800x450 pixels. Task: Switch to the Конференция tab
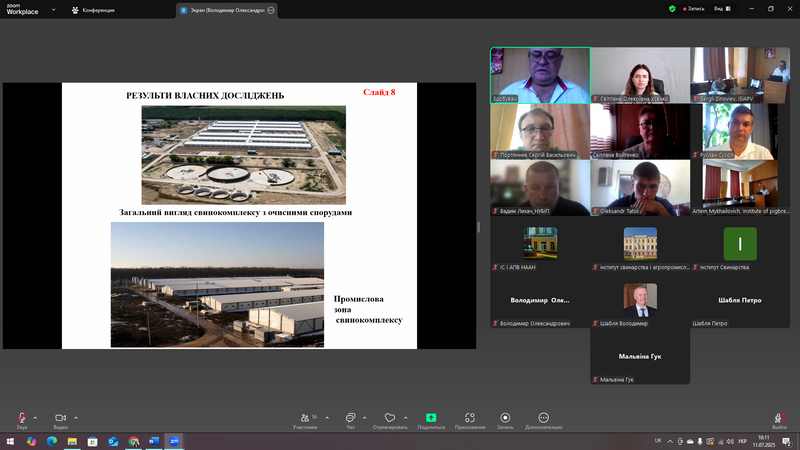click(93, 10)
